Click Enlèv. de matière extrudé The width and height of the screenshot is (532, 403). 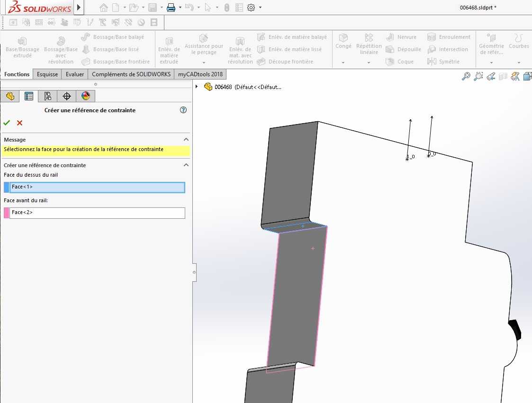click(169, 50)
